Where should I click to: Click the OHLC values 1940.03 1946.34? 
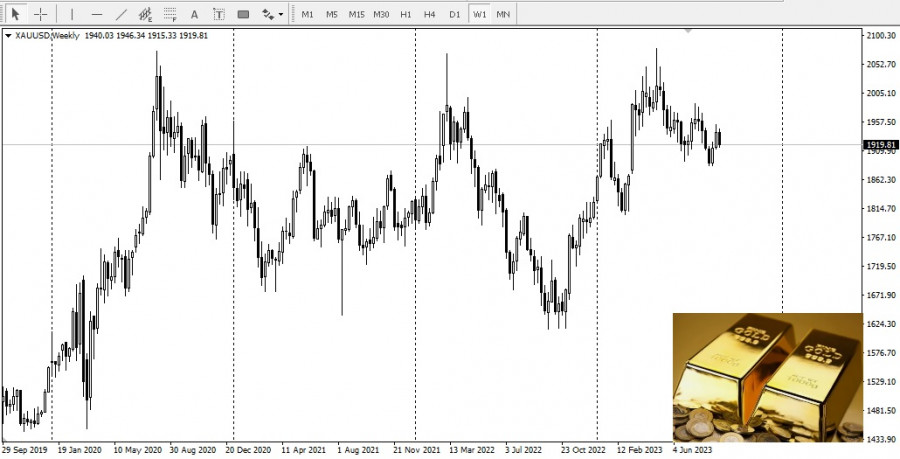click(115, 36)
